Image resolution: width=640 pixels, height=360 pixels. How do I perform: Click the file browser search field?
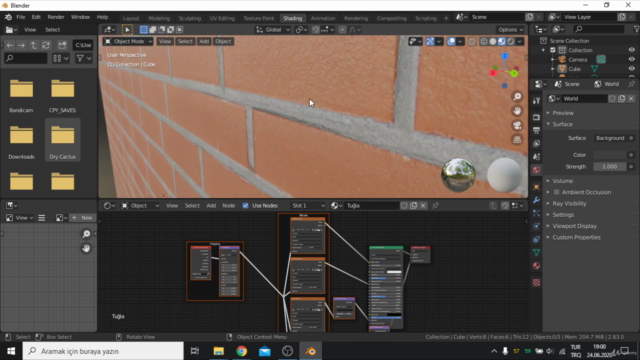(x=26, y=58)
